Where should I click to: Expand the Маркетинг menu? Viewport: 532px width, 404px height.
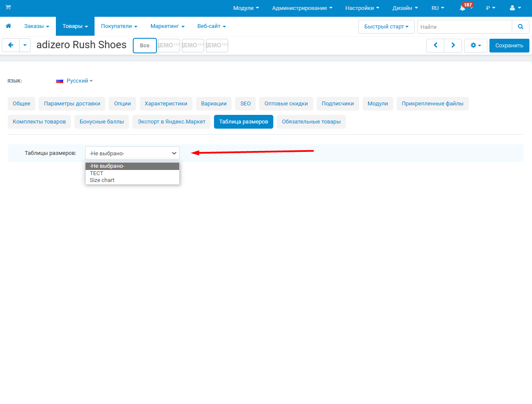coord(168,26)
